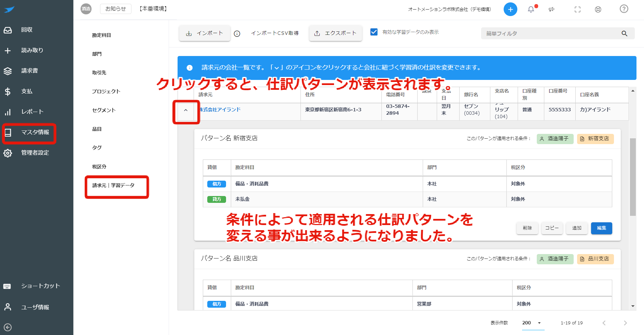The height and width of the screenshot is (335, 644).
Task: Go to next page arrow
Action: [625, 323]
